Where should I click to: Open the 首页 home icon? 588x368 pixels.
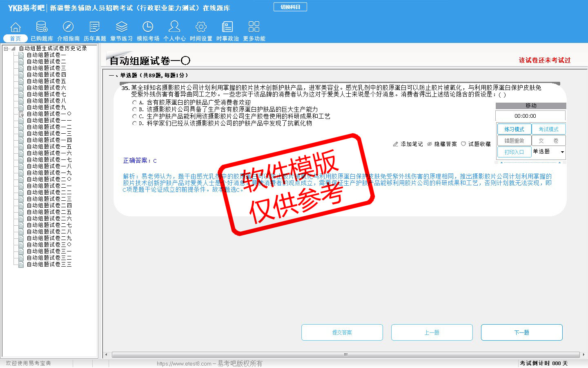pyautogui.click(x=16, y=27)
